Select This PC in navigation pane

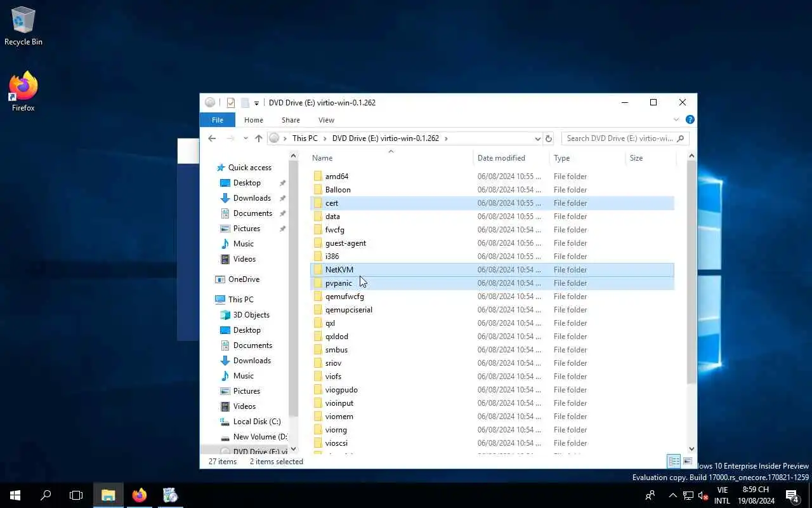(x=240, y=300)
